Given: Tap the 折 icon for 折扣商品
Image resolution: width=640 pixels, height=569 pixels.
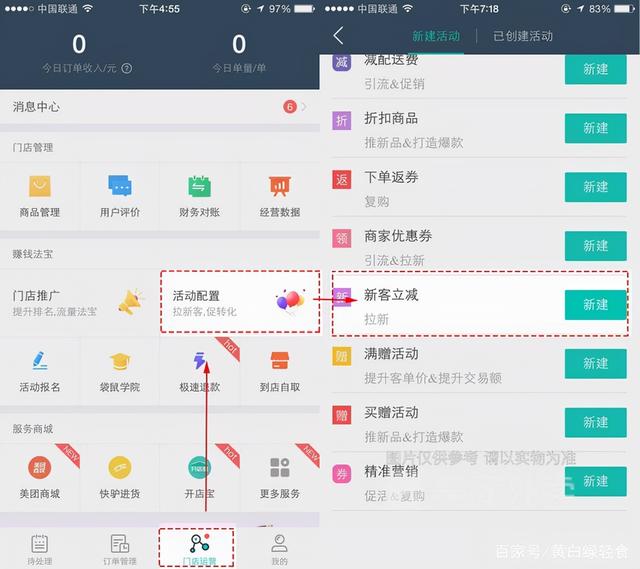Looking at the screenshot, I should pyautogui.click(x=342, y=120).
